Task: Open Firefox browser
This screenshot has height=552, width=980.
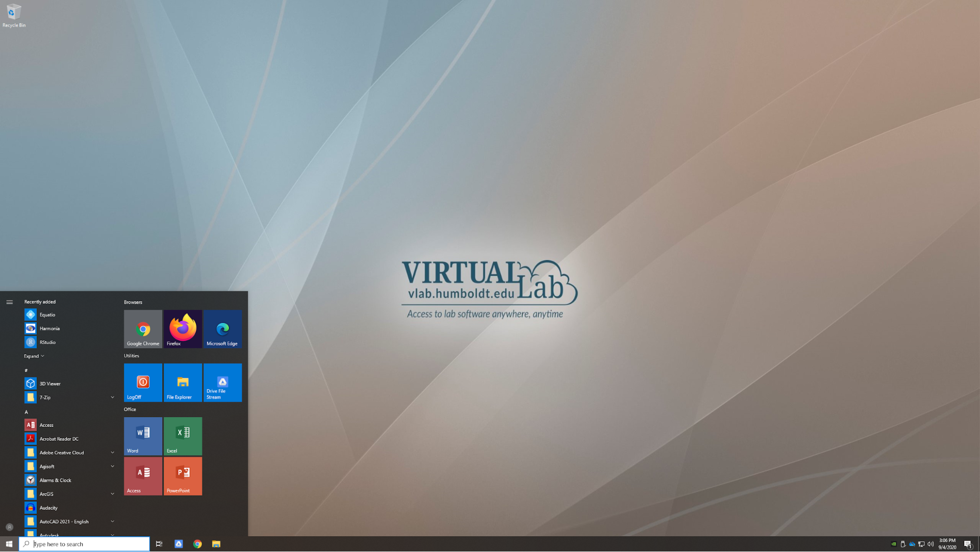Action: click(x=182, y=328)
